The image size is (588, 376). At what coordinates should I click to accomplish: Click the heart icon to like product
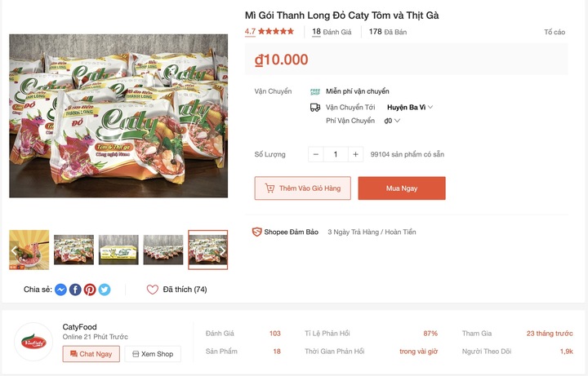tap(152, 290)
